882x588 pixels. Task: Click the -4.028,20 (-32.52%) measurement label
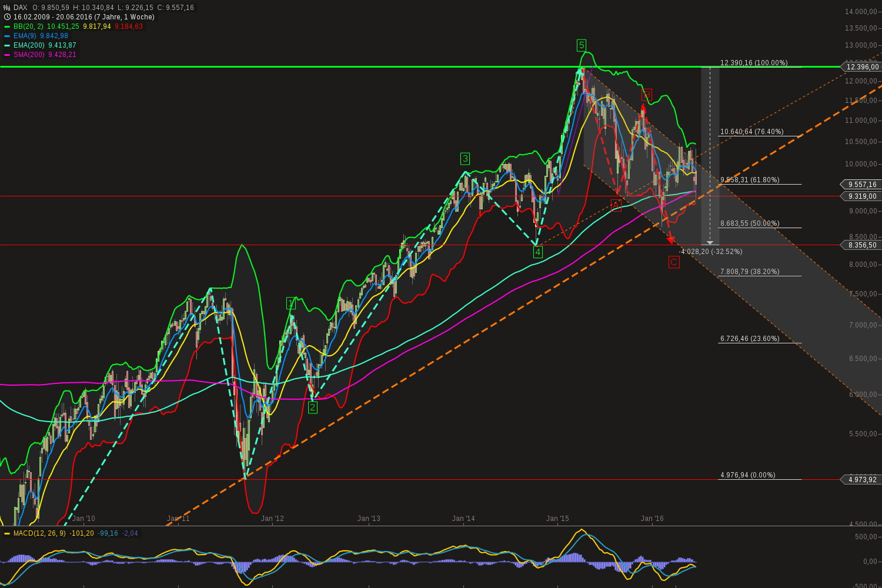pyautogui.click(x=711, y=251)
